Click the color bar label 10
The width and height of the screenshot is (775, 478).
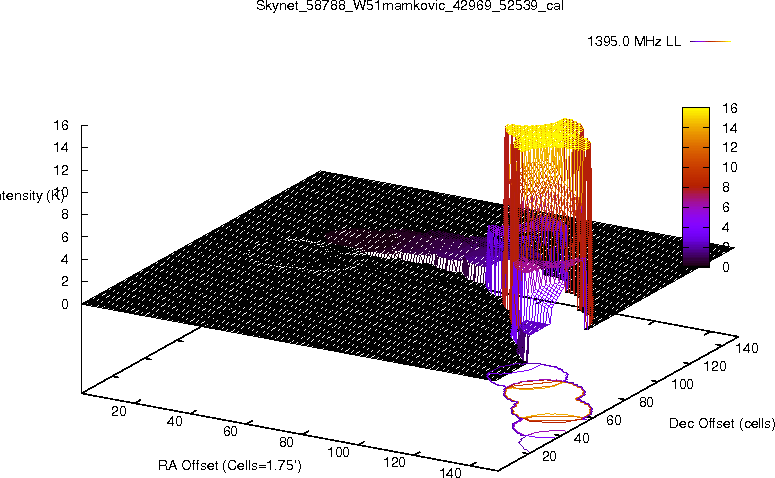(730, 167)
